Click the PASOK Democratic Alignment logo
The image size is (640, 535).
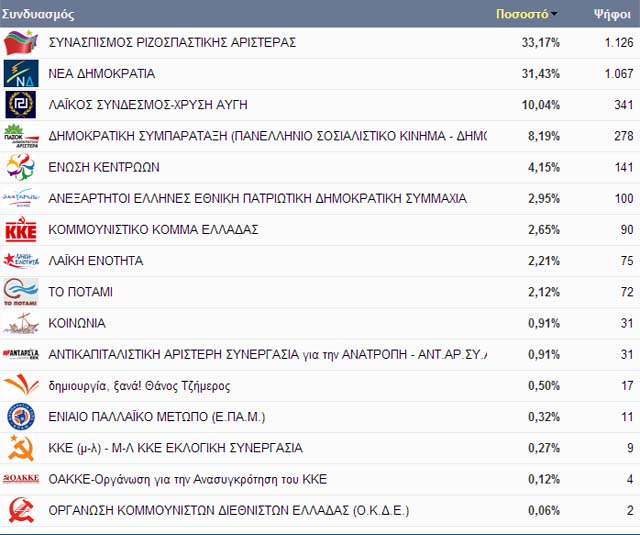pyautogui.click(x=21, y=136)
